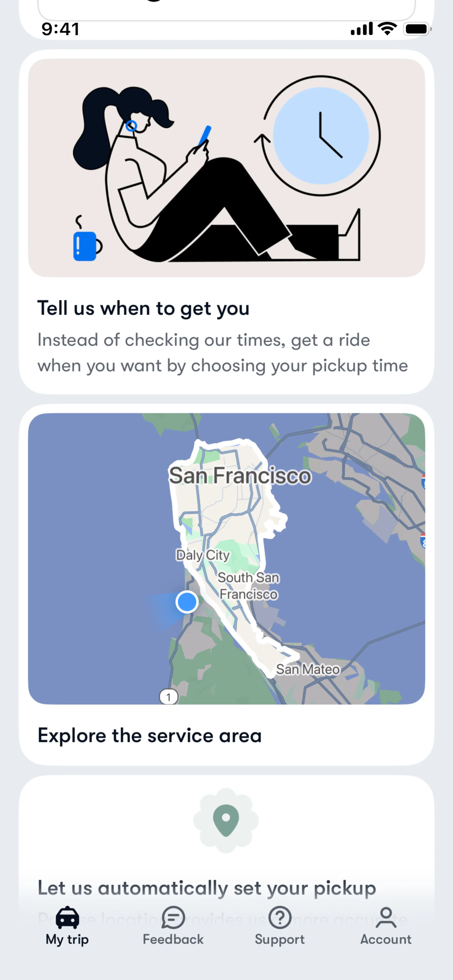
Task: Tap the Wi-Fi status icon
Action: (387, 29)
